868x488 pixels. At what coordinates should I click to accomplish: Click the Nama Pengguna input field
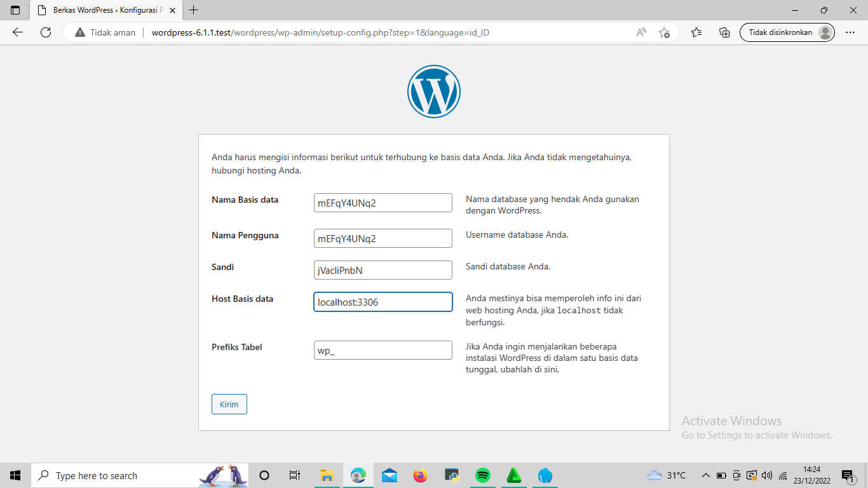pos(383,238)
